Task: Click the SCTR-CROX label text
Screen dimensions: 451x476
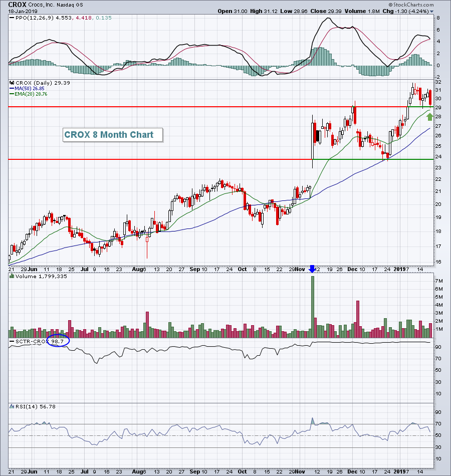Action: [x=32, y=342]
